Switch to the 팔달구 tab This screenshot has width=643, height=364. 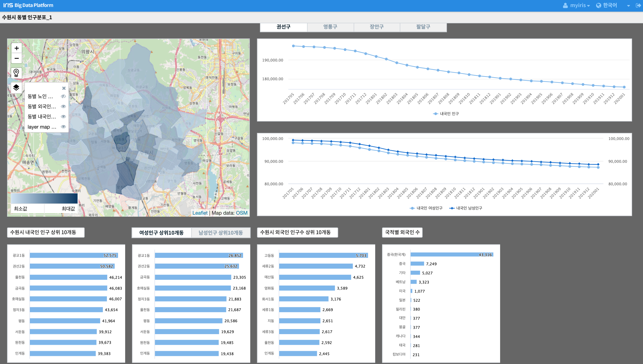pyautogui.click(x=423, y=27)
